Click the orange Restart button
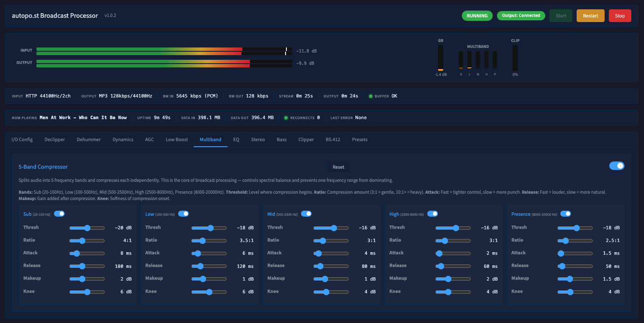This screenshot has height=323, width=644. (x=591, y=16)
